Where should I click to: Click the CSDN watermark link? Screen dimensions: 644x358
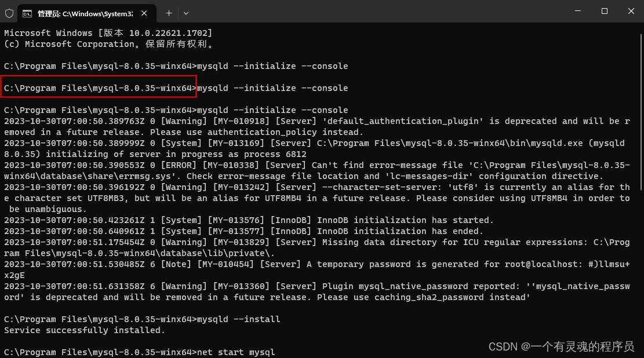502,346
